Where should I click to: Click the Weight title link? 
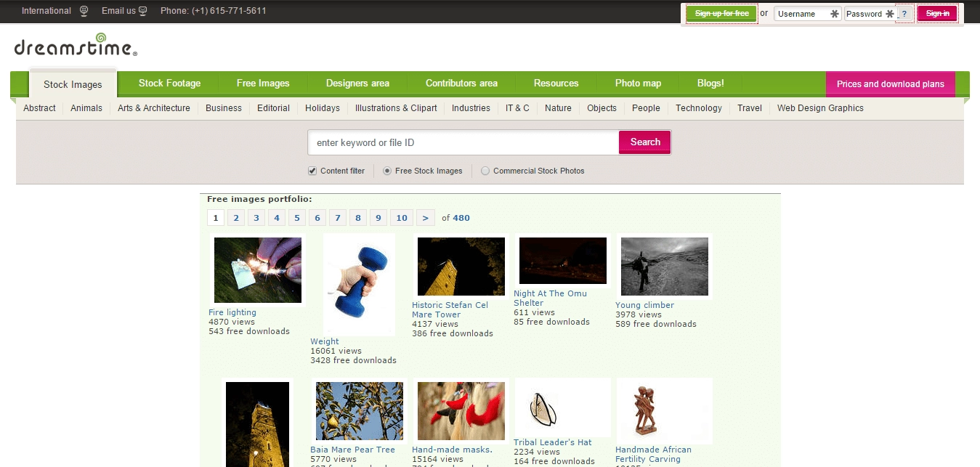[x=325, y=341]
